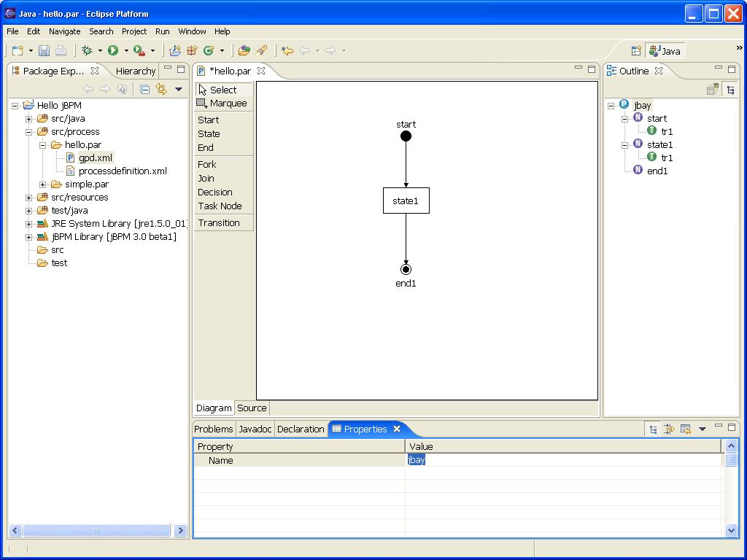Switch to the Hierarchy tab
Screen dimensions: 747x560
[x=135, y=71]
